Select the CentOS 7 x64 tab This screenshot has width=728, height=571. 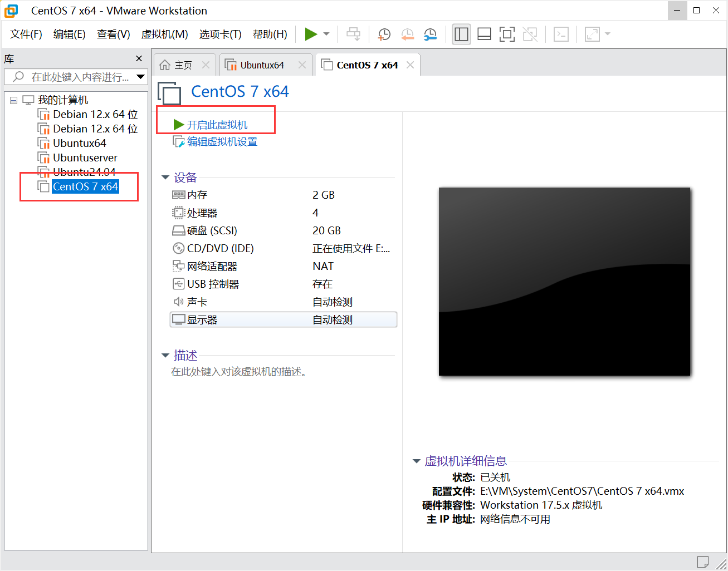click(367, 65)
